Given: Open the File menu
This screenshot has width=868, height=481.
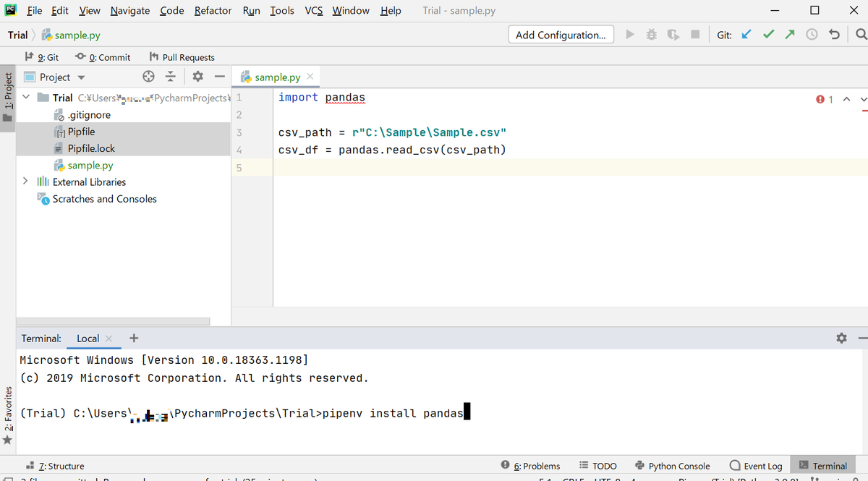Looking at the screenshot, I should (34, 11).
